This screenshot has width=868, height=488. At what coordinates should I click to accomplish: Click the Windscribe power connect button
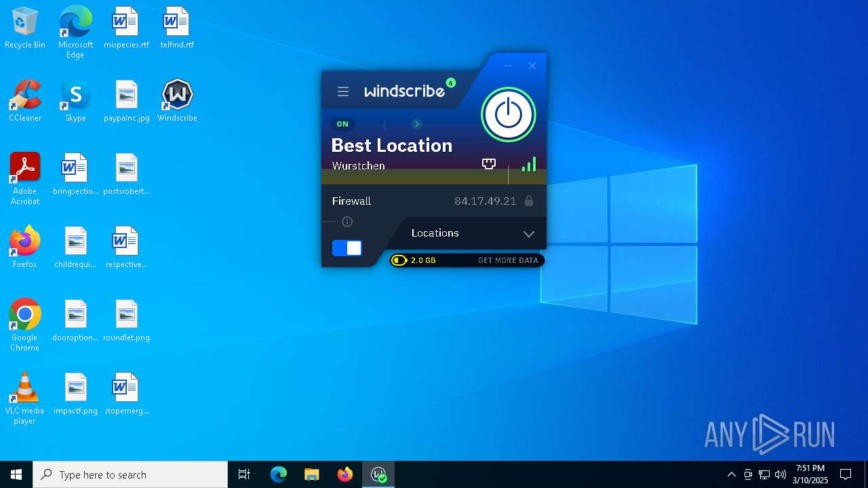(509, 115)
